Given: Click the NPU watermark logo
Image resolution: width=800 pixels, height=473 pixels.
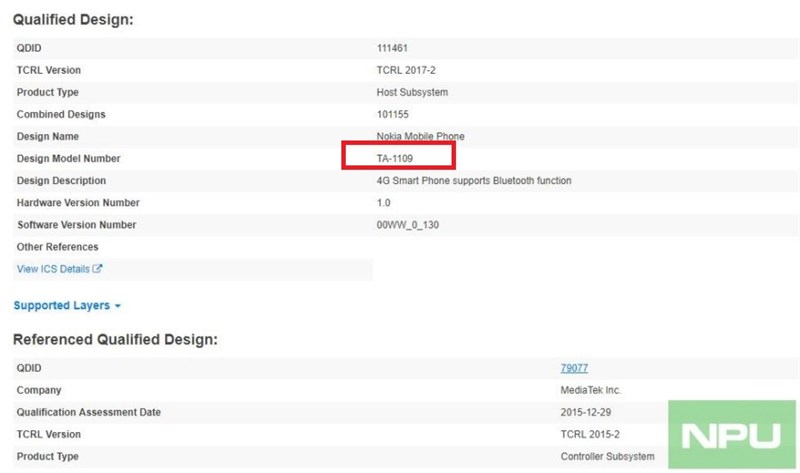Looking at the screenshot, I should (731, 435).
